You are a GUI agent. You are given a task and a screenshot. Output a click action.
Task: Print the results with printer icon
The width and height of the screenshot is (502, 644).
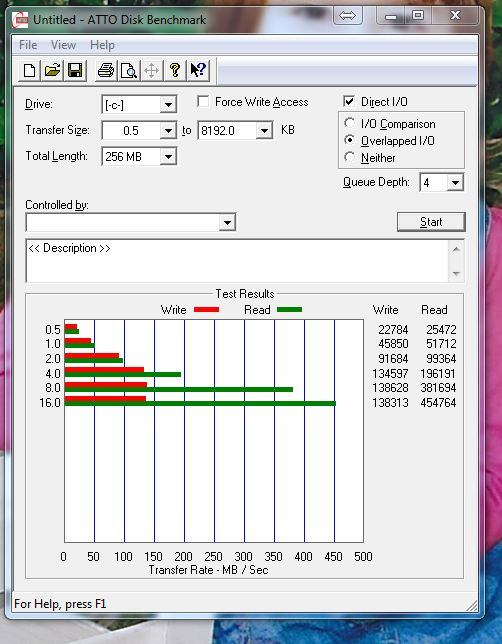pyautogui.click(x=106, y=70)
